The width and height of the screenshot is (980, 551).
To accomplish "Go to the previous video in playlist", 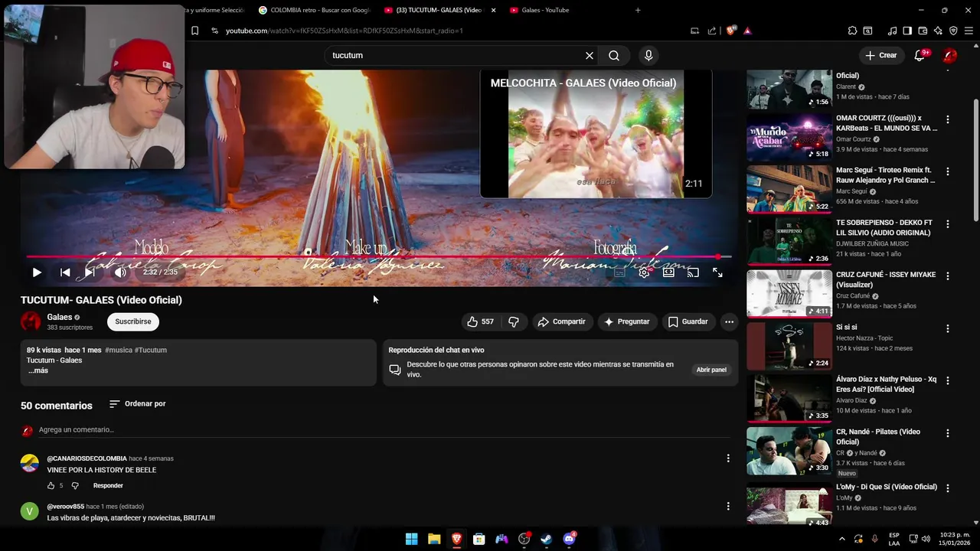I will 65,272.
